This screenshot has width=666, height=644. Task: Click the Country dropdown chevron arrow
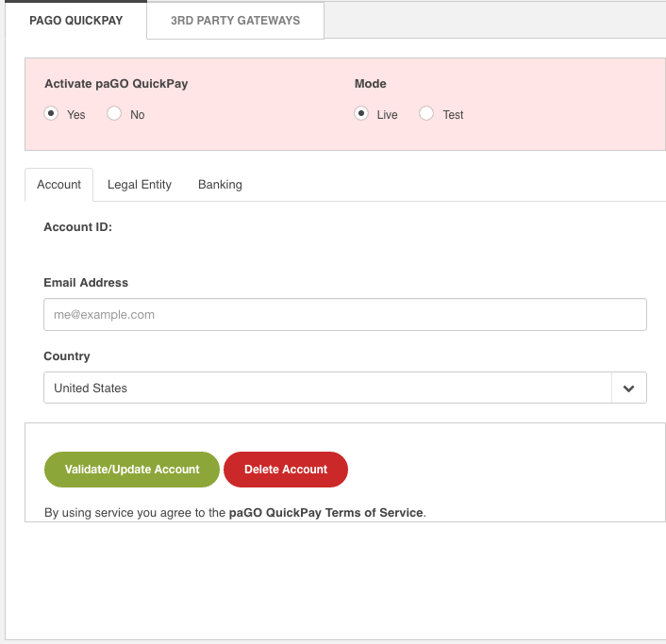(x=628, y=388)
